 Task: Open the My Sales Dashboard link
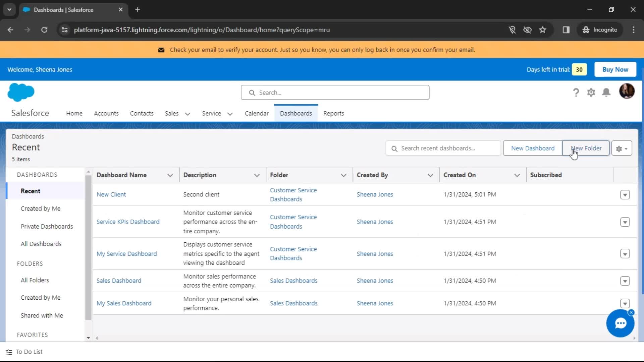click(124, 303)
